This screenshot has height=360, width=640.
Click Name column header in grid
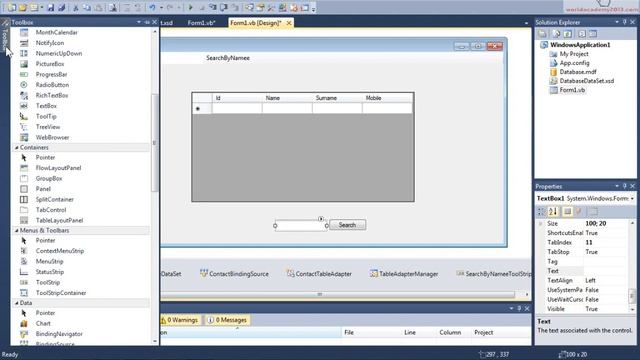point(287,98)
